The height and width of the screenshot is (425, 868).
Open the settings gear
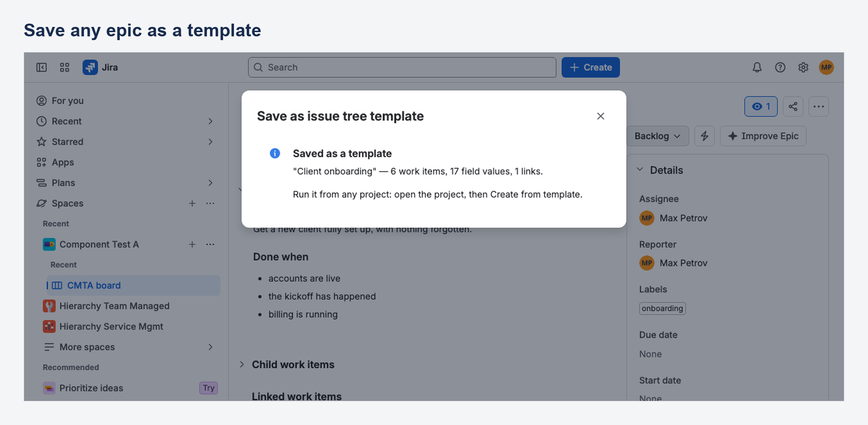pyautogui.click(x=803, y=68)
